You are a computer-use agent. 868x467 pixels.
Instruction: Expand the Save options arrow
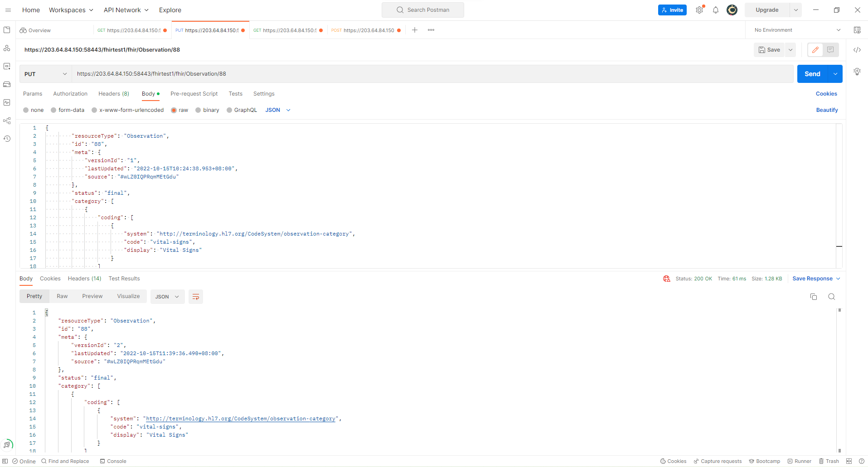790,50
